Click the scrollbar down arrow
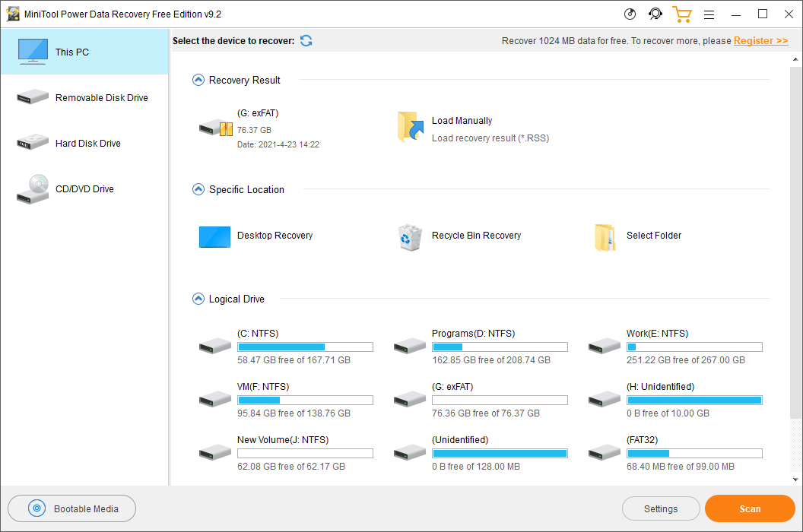 coord(795,480)
